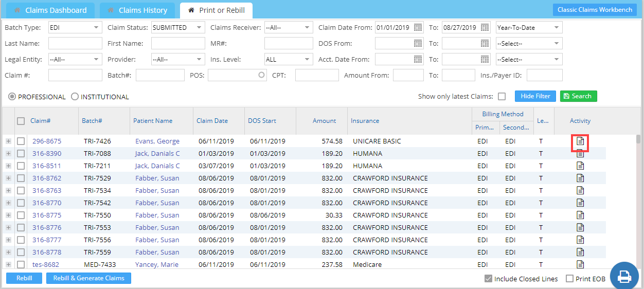644x289 pixels.
Task: Click the round printer button
Action: (x=623, y=276)
